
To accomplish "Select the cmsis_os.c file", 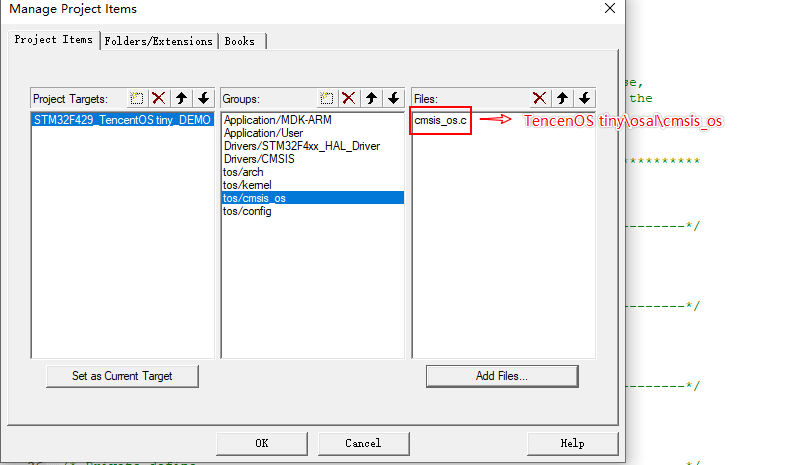I will (x=441, y=121).
